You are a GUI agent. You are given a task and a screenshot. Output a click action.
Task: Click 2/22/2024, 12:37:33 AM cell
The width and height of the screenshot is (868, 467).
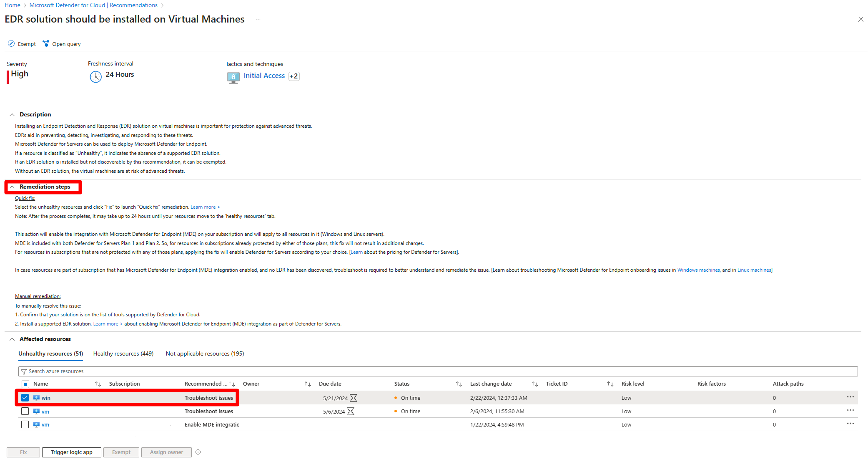pyautogui.click(x=499, y=398)
